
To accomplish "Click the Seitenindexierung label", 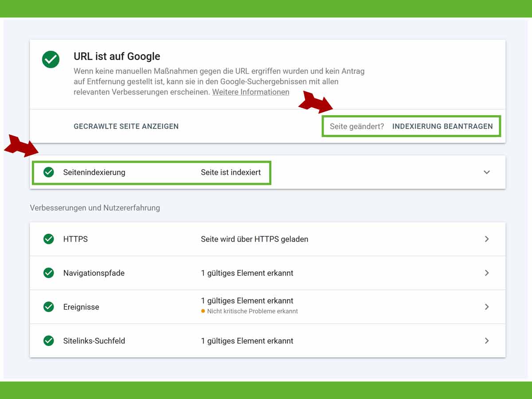I will (94, 172).
